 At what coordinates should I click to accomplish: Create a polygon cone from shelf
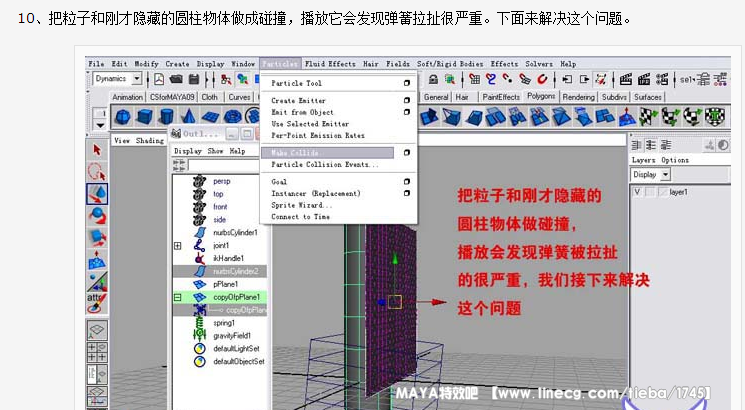click(188, 116)
